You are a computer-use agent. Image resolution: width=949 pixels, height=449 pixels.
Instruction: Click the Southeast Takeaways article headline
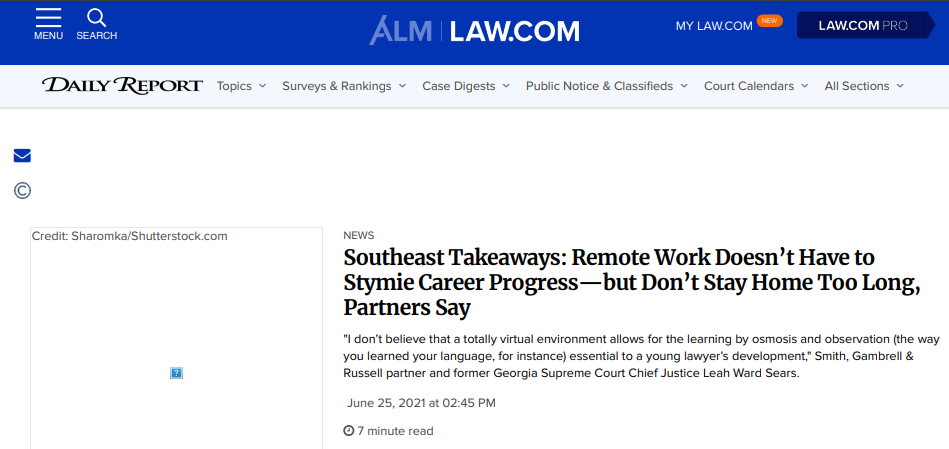click(x=632, y=283)
